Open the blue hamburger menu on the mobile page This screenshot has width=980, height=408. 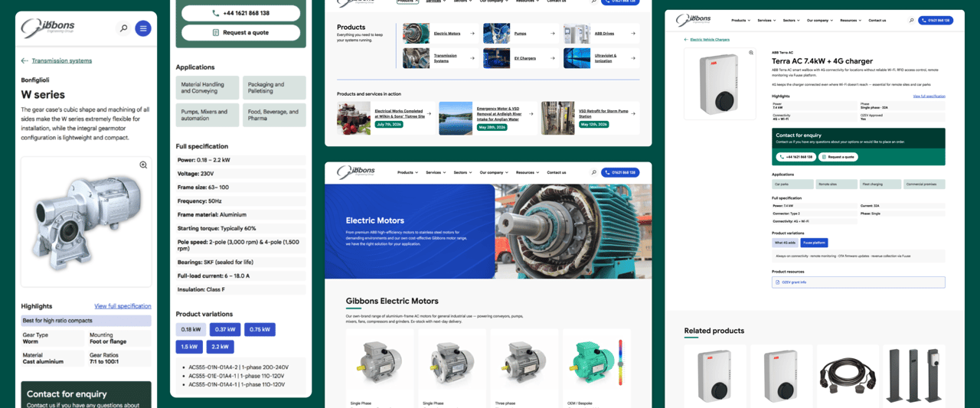(143, 28)
